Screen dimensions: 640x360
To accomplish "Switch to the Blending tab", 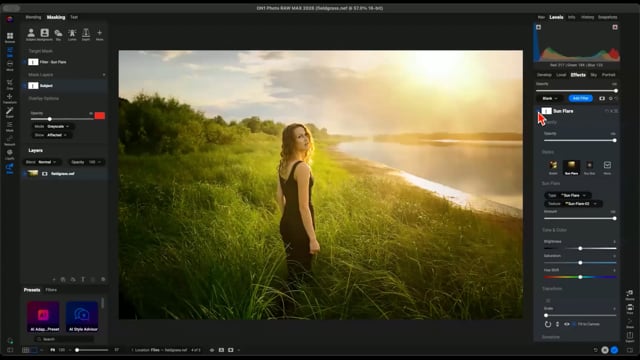I will (33, 17).
